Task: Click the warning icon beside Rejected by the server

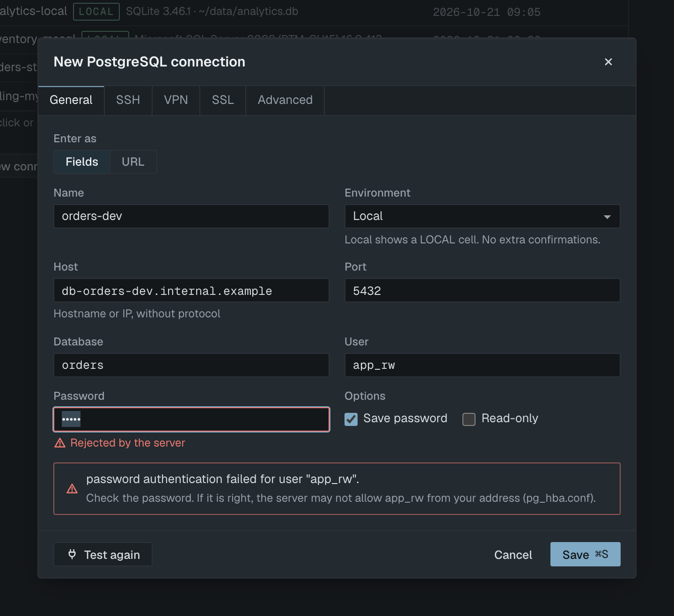Action: [60, 443]
